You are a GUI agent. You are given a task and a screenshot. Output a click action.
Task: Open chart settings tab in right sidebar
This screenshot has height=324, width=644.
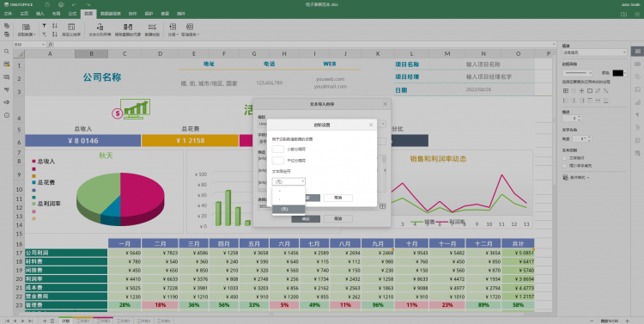click(637, 102)
